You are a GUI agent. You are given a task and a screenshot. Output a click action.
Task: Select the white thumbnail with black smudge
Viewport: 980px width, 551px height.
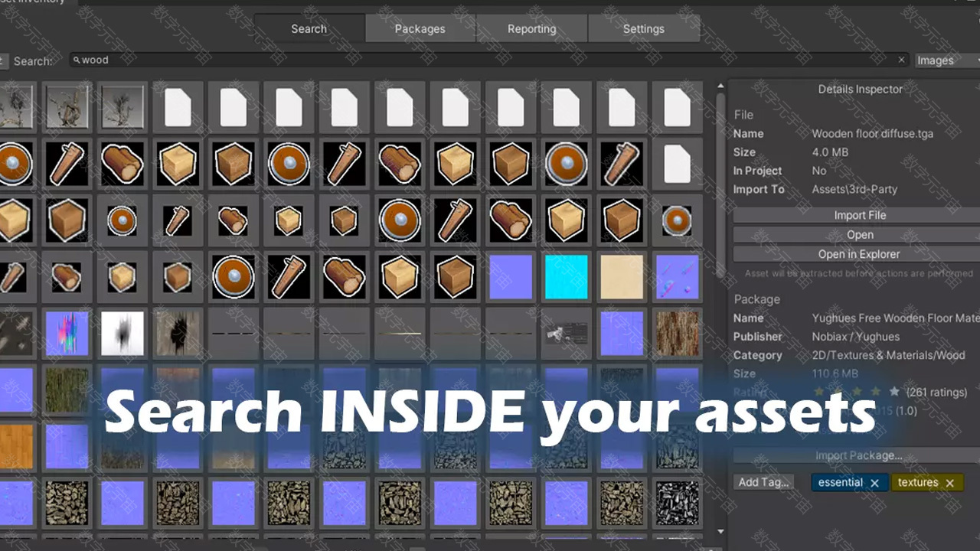(x=122, y=333)
